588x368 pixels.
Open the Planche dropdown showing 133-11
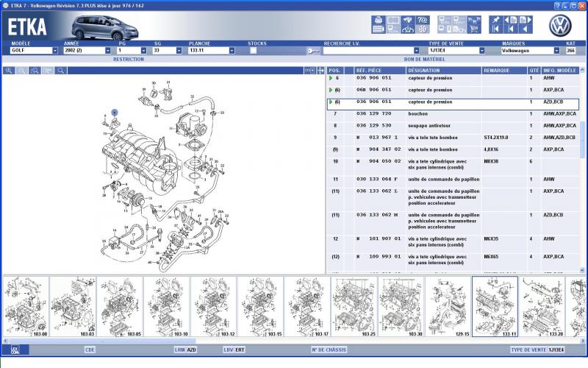pyautogui.click(x=232, y=51)
